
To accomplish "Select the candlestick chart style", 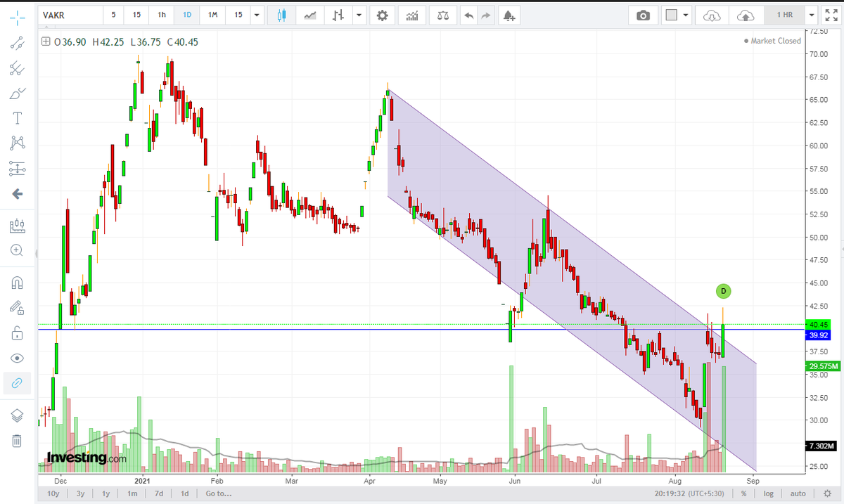I will click(x=282, y=15).
